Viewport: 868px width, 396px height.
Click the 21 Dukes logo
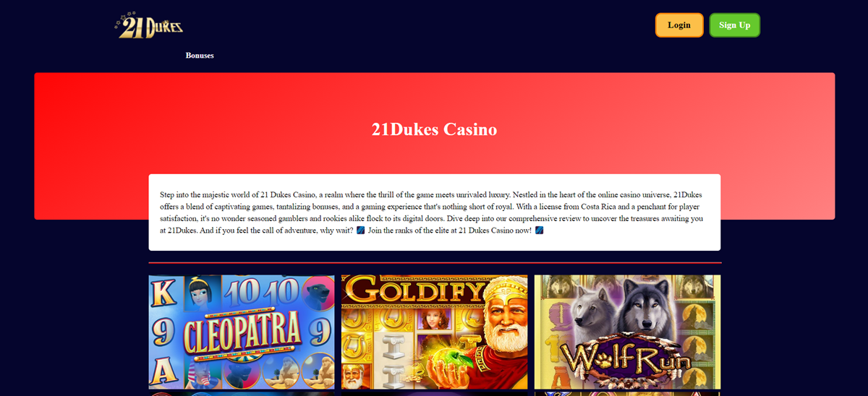click(x=148, y=25)
